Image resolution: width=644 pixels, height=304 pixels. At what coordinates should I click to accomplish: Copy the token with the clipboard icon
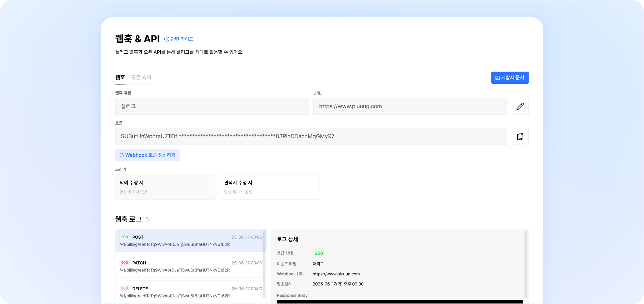[520, 137]
